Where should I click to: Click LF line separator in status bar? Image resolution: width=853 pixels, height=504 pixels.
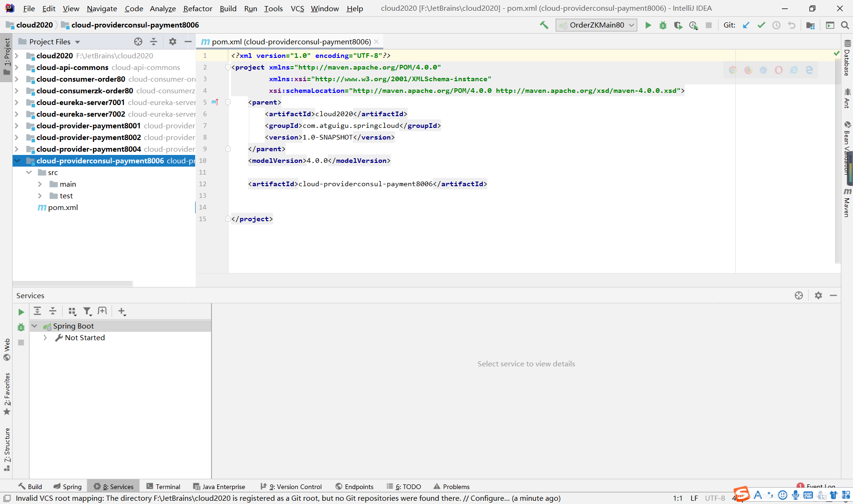click(694, 498)
